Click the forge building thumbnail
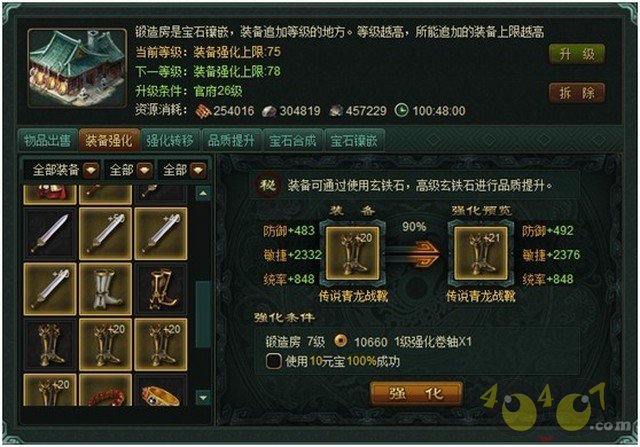The width and height of the screenshot is (640, 447). 77,68
